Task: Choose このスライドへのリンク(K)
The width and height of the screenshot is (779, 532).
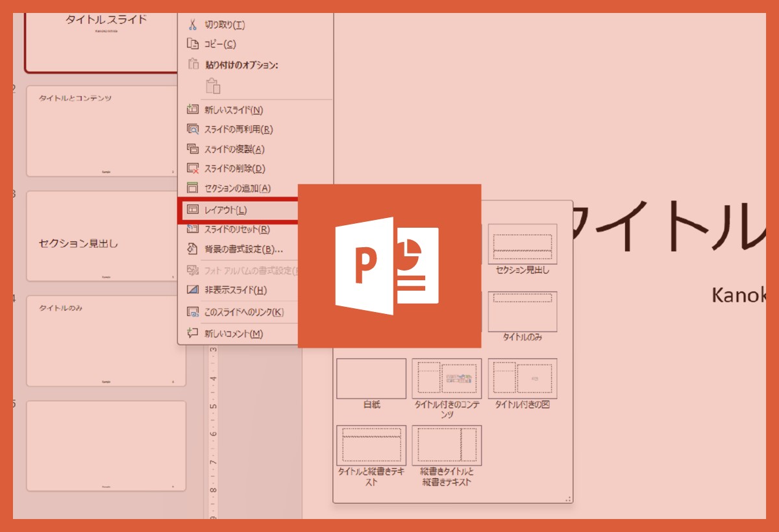Action: pyautogui.click(x=243, y=312)
